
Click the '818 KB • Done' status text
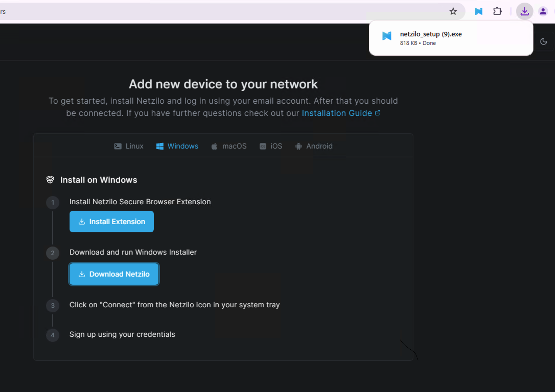(x=418, y=43)
